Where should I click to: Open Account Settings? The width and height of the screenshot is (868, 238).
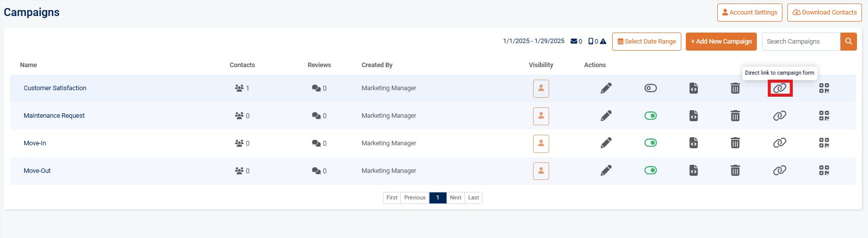(749, 13)
